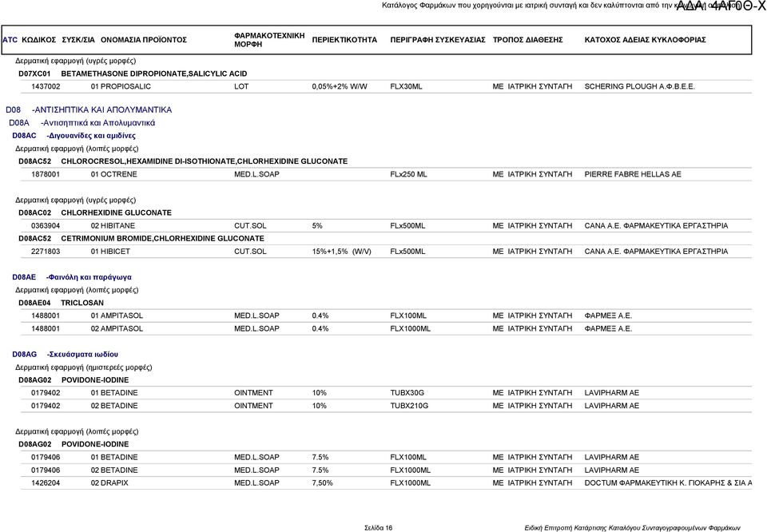Click the ΠΕΡΙΓΡΑΦΗ ΣΥΣΚΕΥΑΣΙΑΣ column header
The width and height of the screenshot is (767, 532).
coord(438,40)
